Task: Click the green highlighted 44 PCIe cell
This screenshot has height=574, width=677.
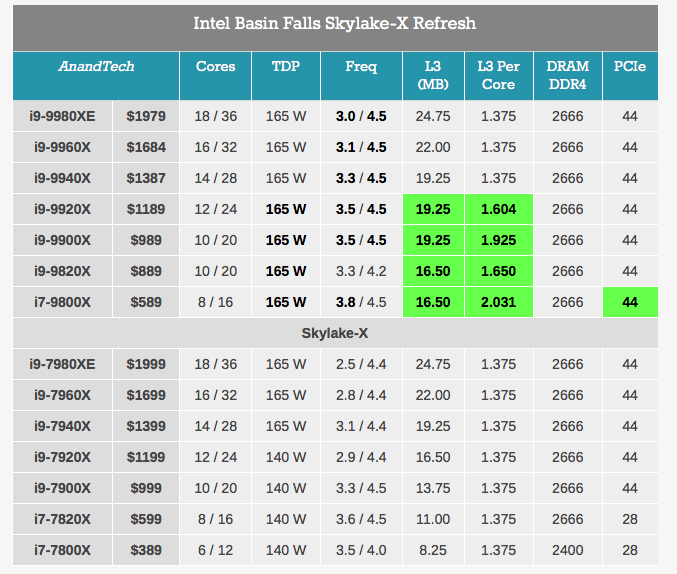Action: click(630, 302)
